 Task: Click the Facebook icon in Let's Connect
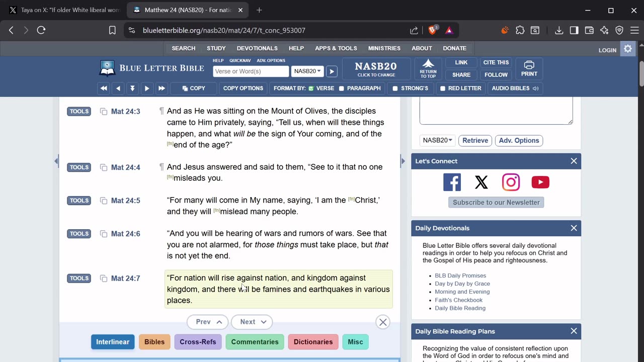452,182
